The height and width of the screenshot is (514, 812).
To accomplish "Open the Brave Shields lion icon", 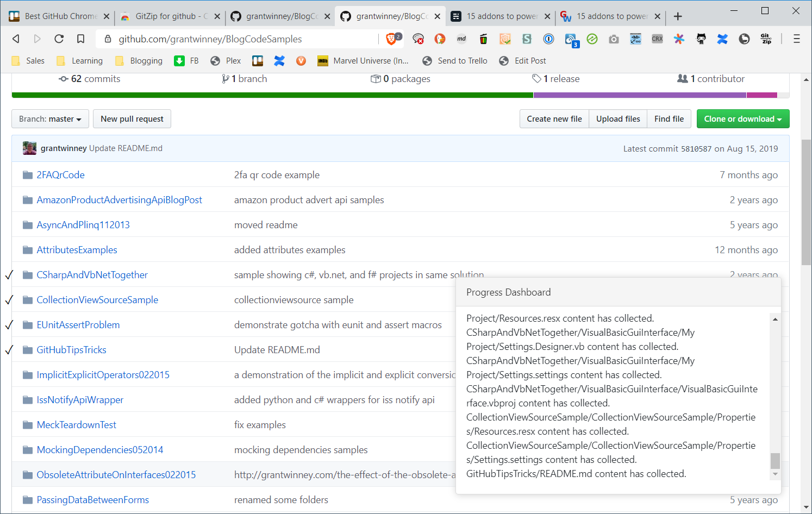I will point(391,39).
